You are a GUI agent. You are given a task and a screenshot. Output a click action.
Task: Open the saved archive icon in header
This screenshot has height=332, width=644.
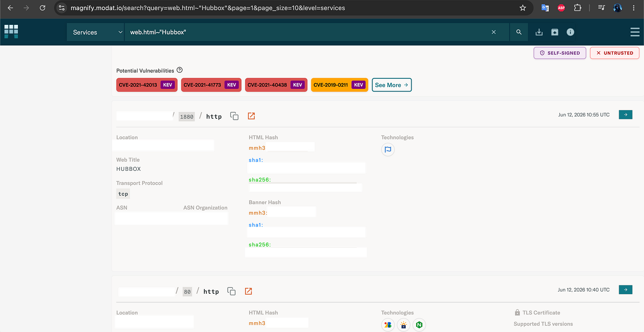(555, 32)
